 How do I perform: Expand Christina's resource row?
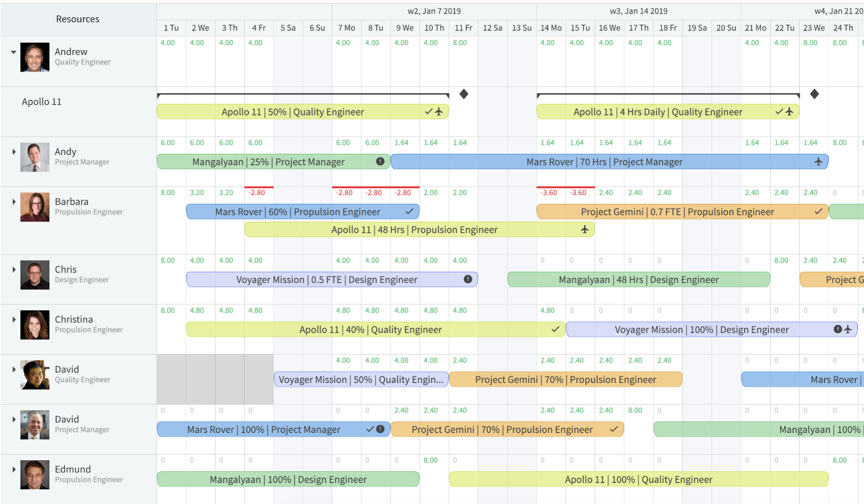point(14,319)
